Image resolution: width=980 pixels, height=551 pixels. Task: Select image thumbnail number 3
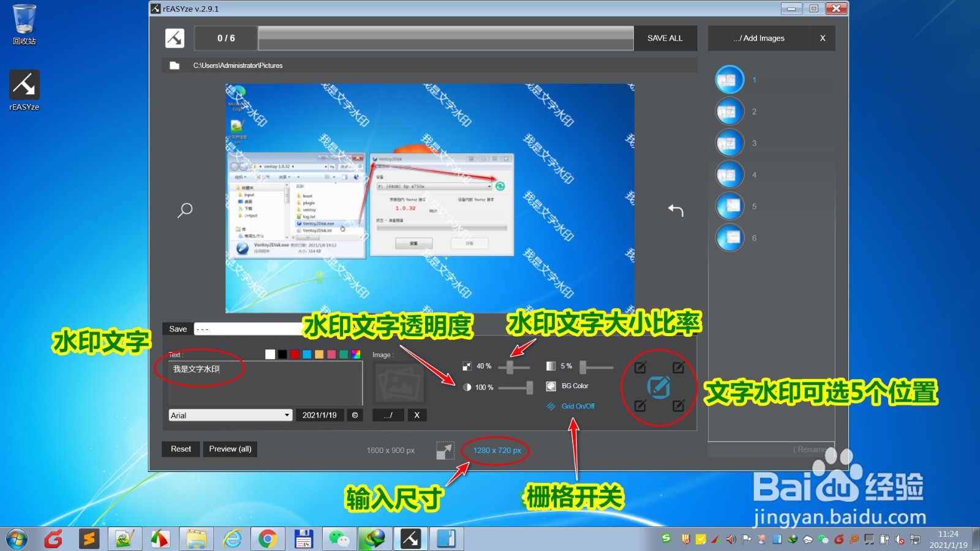click(729, 143)
